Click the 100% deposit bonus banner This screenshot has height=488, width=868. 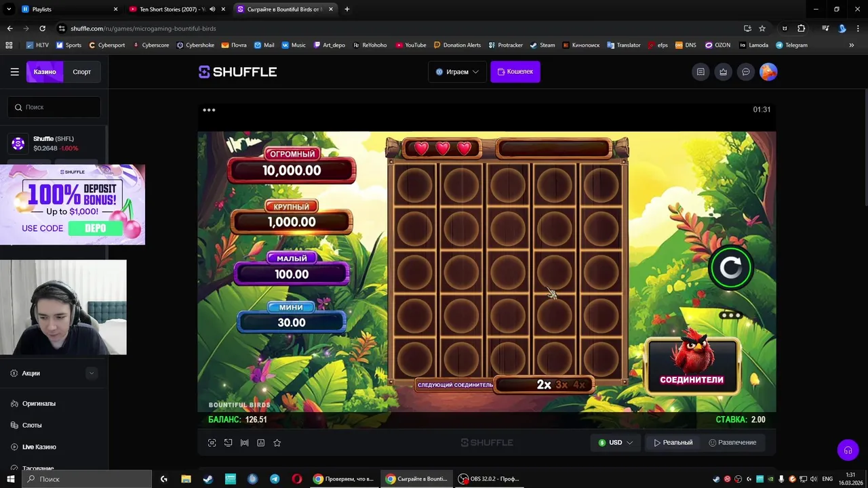pyautogui.click(x=73, y=205)
